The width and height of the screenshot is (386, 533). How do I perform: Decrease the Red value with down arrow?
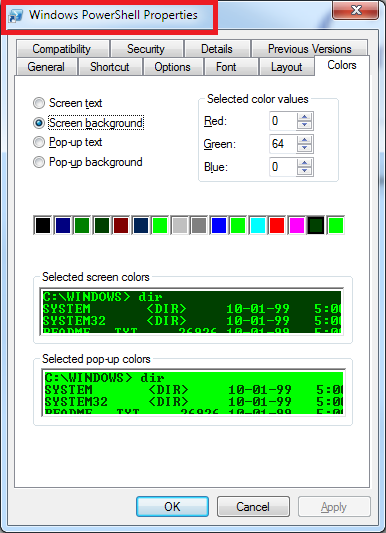[x=304, y=125]
